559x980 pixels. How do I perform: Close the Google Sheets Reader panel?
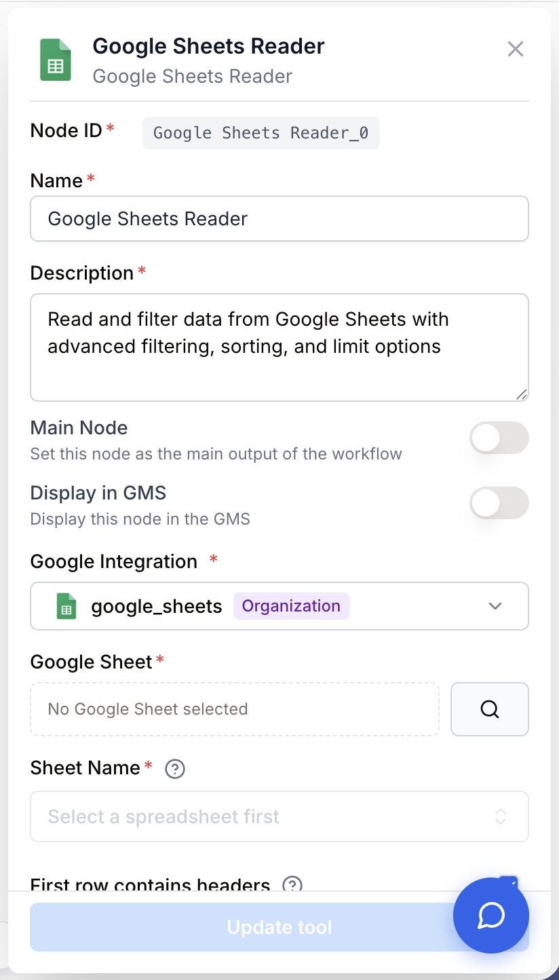pyautogui.click(x=516, y=49)
